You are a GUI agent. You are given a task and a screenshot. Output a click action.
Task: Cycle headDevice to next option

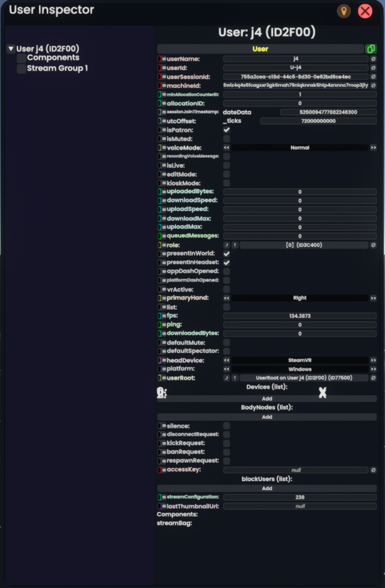tap(373, 360)
